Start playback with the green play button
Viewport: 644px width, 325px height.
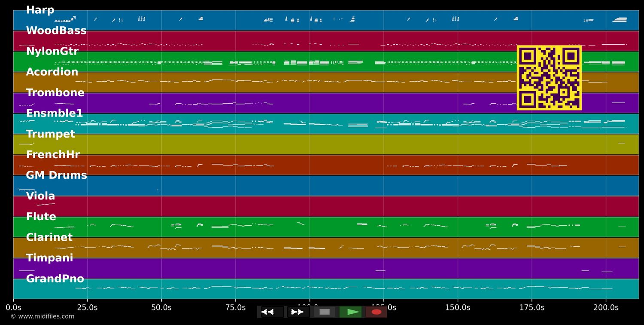[x=350, y=312]
